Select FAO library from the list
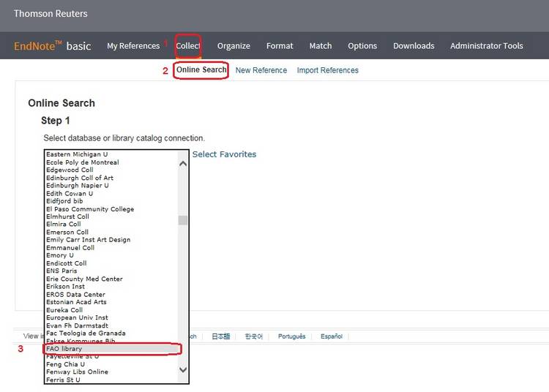 coord(64,349)
